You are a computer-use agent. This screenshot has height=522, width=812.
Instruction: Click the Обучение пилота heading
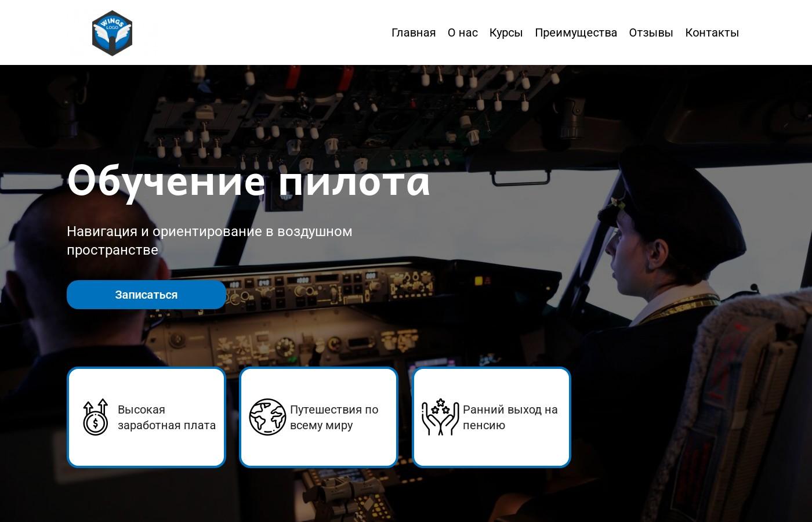(248, 180)
